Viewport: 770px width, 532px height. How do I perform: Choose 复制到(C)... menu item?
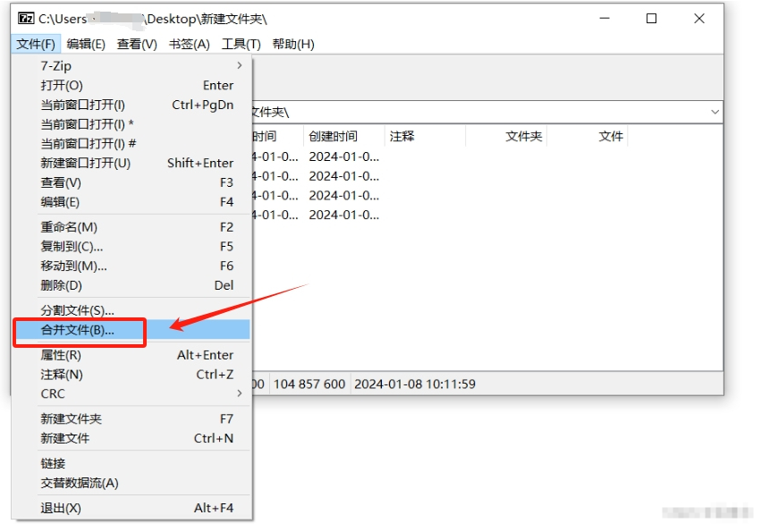[x=72, y=247]
